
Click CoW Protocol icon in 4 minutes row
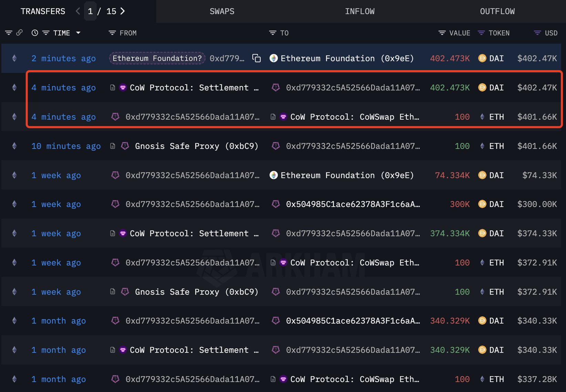click(123, 88)
